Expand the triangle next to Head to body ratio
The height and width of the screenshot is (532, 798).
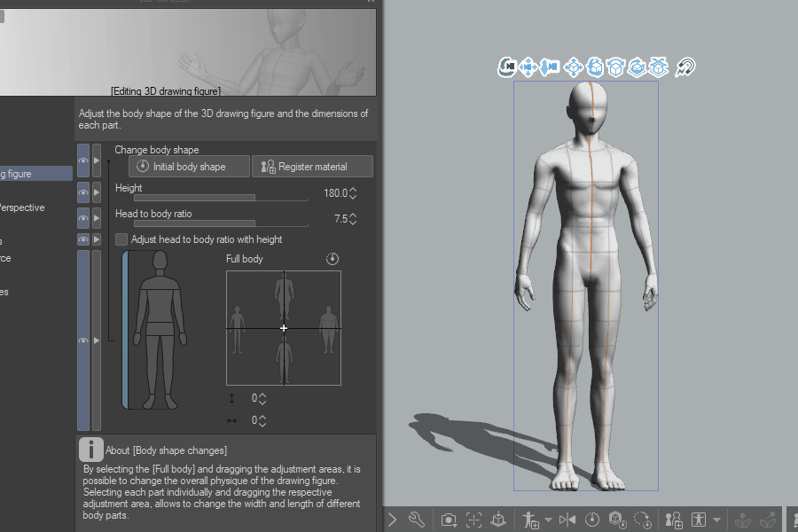[96, 219]
